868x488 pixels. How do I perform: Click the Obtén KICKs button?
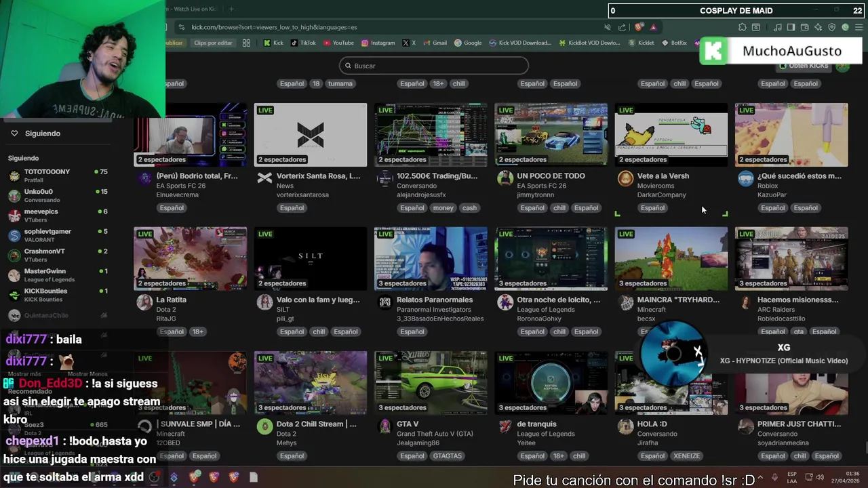tap(804, 66)
